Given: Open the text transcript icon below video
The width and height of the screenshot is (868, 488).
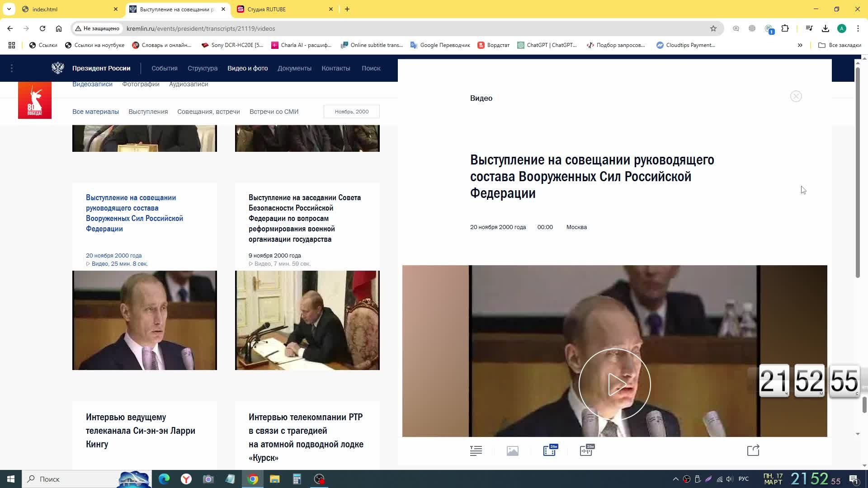Looking at the screenshot, I should pos(476,450).
